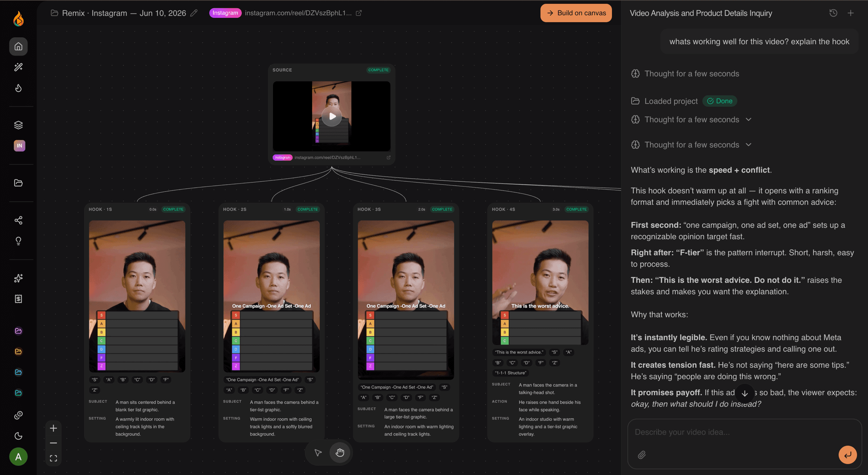
Task: Click the "1-1-1 Structure" tag on Hook 4s
Action: 510,373
